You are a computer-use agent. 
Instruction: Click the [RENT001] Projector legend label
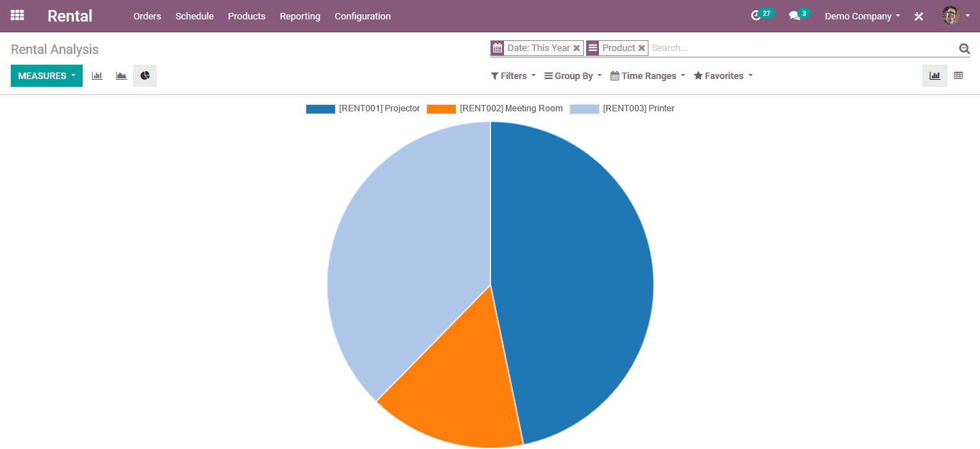[380, 108]
